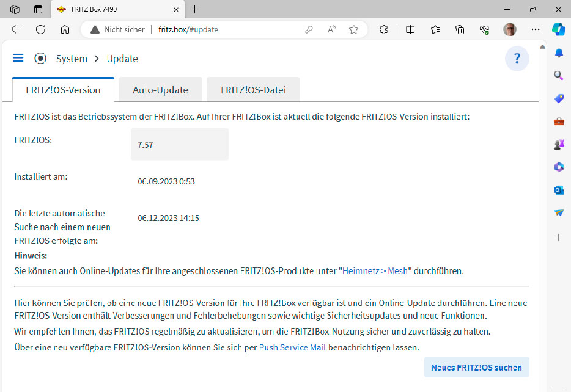The width and height of the screenshot is (571, 392).
Task: Open Games from the sidebar
Action: click(558, 144)
